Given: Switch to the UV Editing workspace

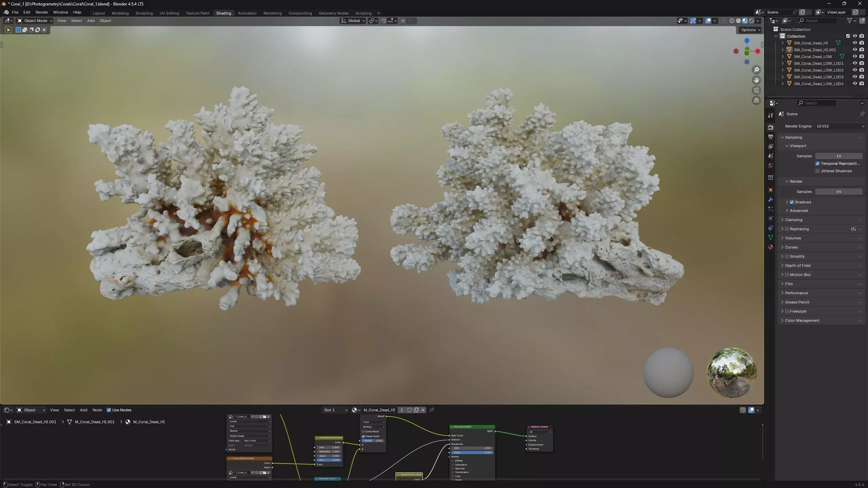Looking at the screenshot, I should [x=169, y=13].
